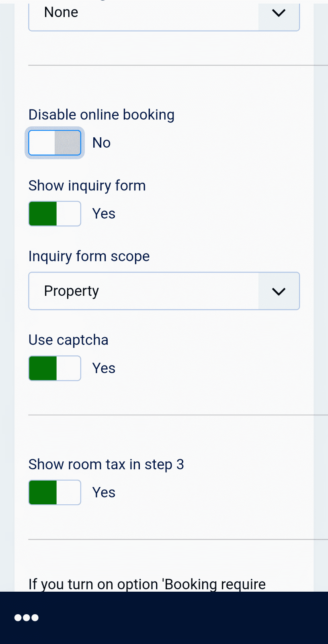Click chevron arrow of Inquiry form scope
The height and width of the screenshot is (644, 328).
click(x=279, y=291)
